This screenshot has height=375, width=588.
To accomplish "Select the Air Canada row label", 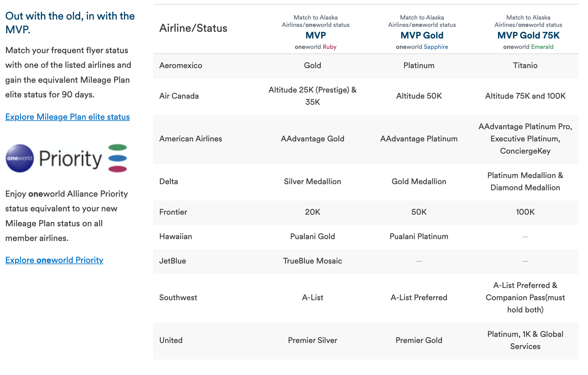I will pyautogui.click(x=179, y=96).
